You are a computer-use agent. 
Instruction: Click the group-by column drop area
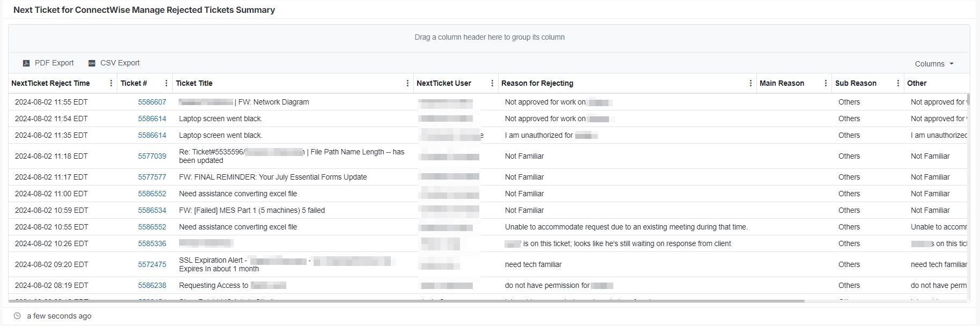[x=489, y=38]
